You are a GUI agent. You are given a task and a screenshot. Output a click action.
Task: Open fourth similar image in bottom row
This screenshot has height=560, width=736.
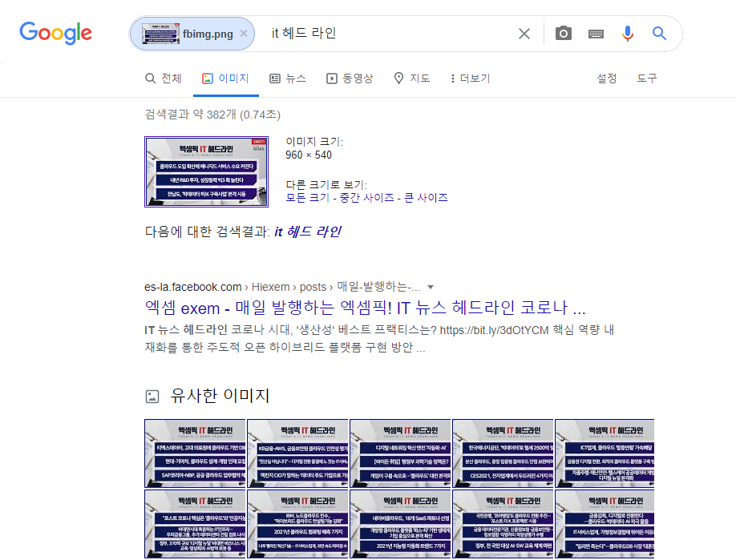(x=503, y=524)
